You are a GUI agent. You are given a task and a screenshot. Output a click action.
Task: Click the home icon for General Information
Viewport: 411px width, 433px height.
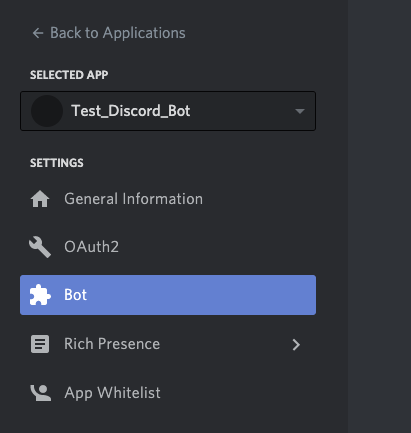coord(40,199)
